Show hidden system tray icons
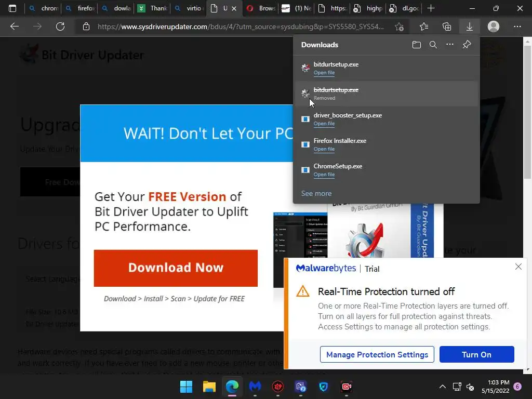 [x=443, y=387]
